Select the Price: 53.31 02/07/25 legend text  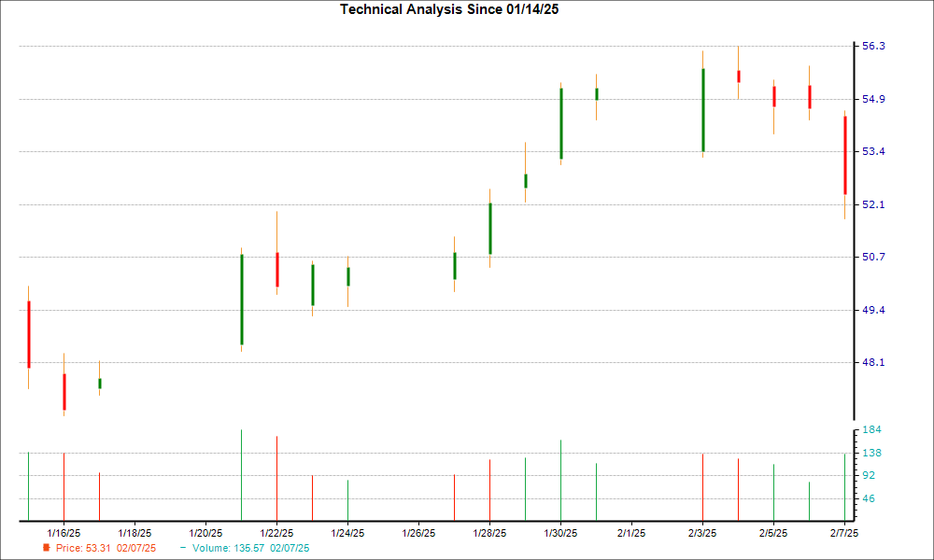pos(106,548)
